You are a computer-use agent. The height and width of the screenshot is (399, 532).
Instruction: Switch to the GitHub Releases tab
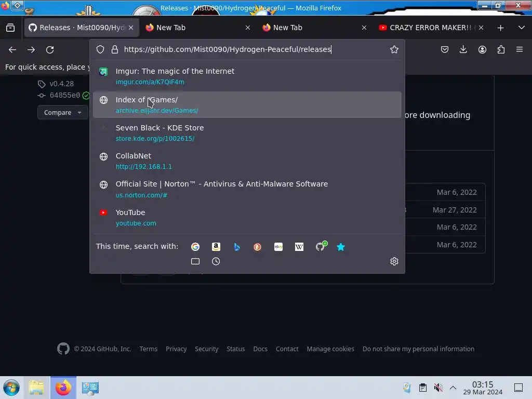82,28
